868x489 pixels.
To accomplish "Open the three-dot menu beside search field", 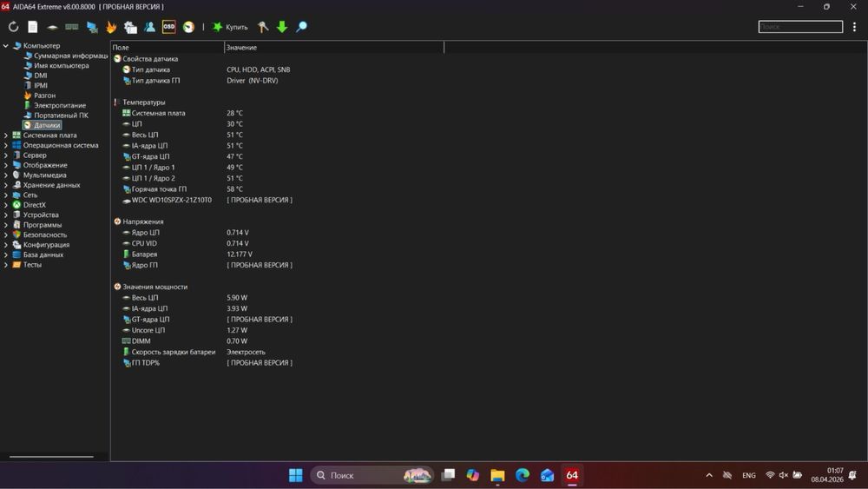I will pyautogui.click(x=854, y=27).
